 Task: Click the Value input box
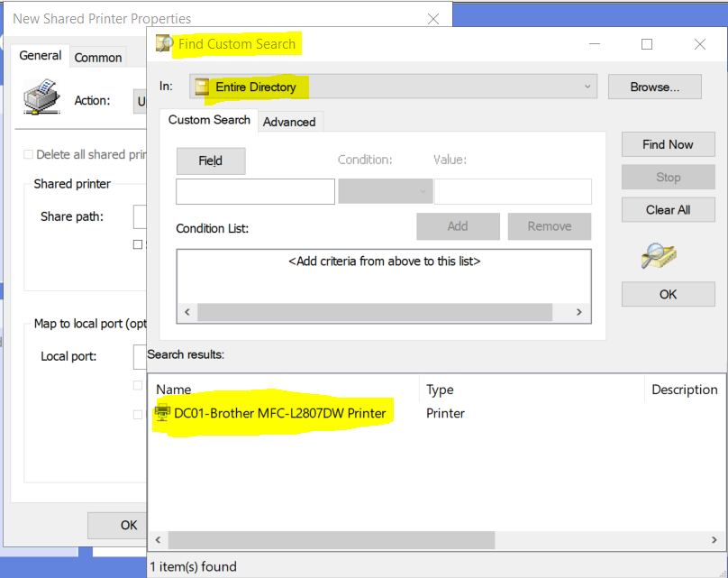click(513, 191)
